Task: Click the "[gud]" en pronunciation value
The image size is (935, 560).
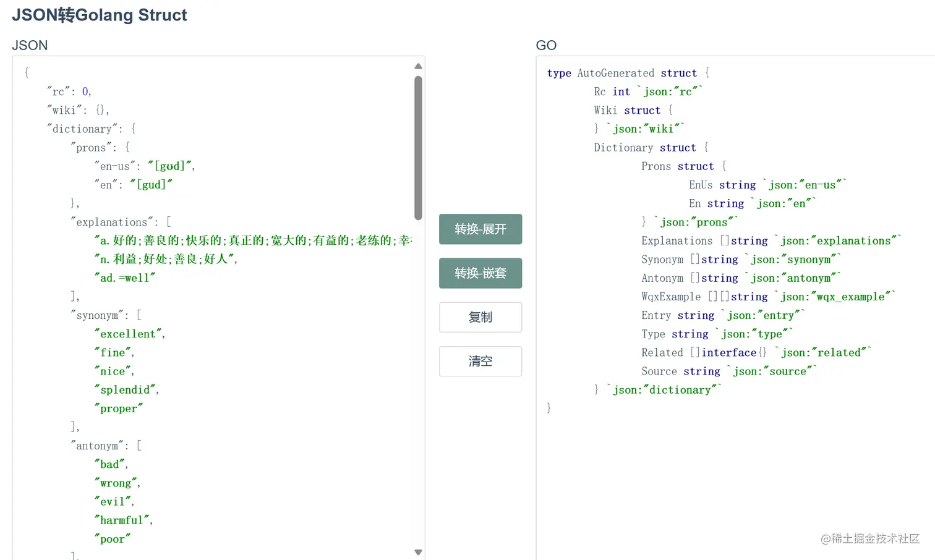Action: tap(151, 184)
